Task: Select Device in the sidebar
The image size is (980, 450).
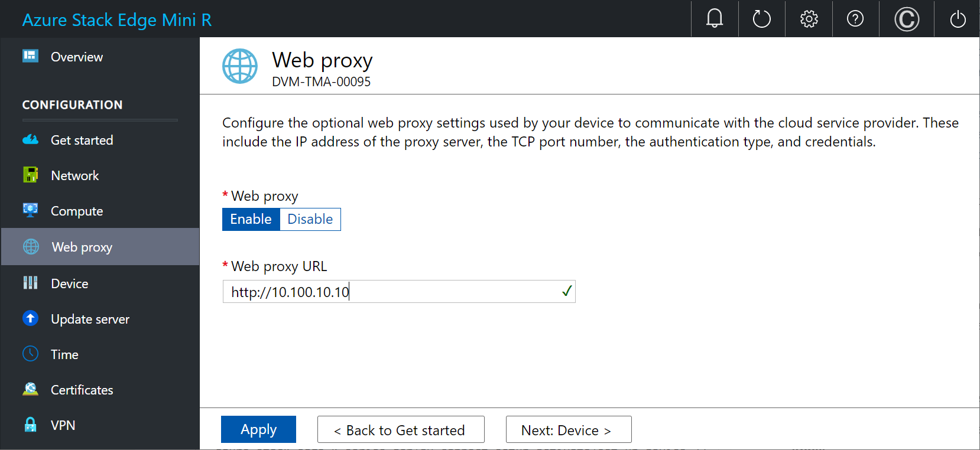Action: coord(70,283)
